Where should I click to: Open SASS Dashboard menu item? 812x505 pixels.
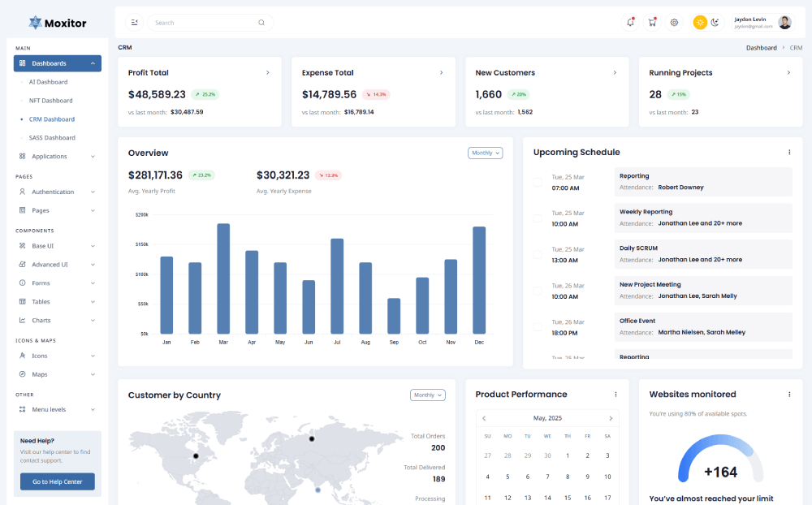coord(52,138)
